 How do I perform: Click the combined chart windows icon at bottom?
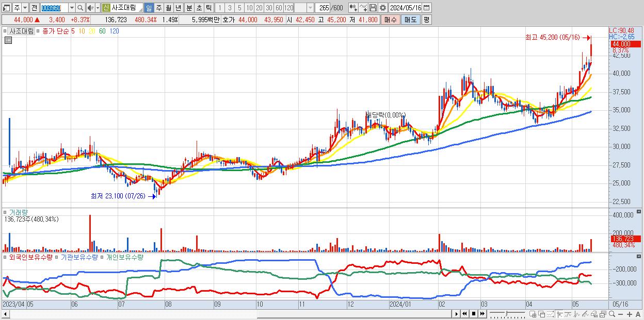tap(603, 314)
